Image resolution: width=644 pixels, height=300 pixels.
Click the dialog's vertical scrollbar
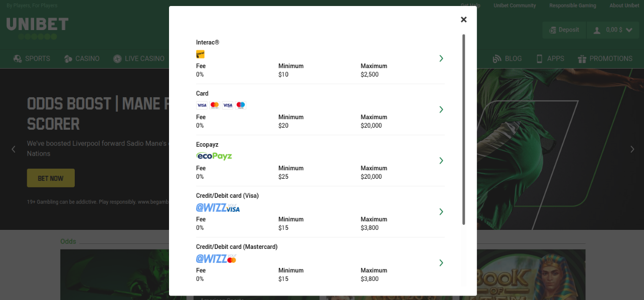click(463, 129)
